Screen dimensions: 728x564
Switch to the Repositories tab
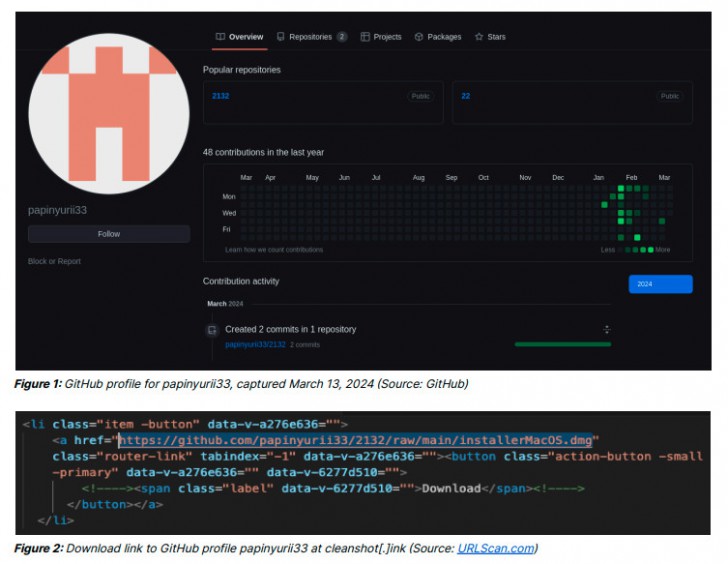click(x=311, y=37)
